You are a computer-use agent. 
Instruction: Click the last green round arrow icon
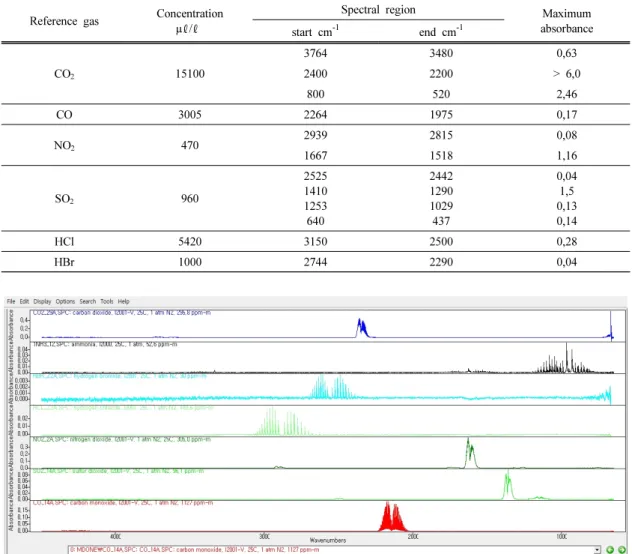(x=622, y=550)
